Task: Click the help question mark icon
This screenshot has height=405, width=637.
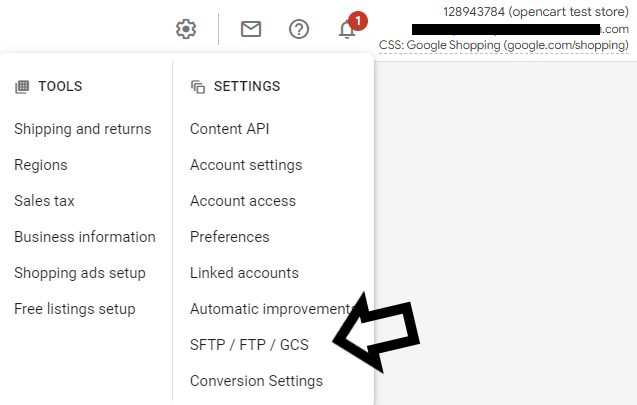Action: pyautogui.click(x=299, y=29)
